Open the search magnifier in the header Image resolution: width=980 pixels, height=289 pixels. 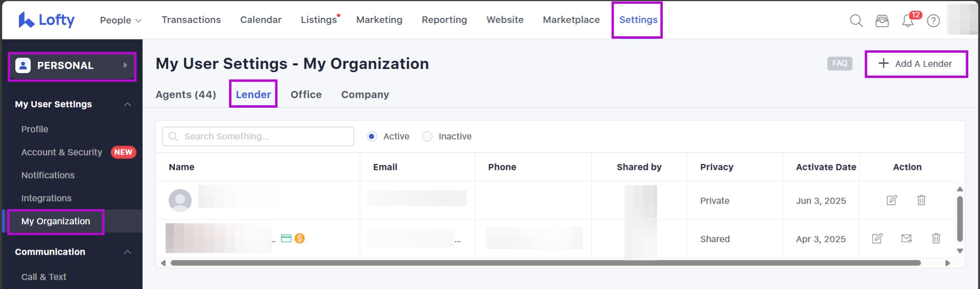(856, 20)
